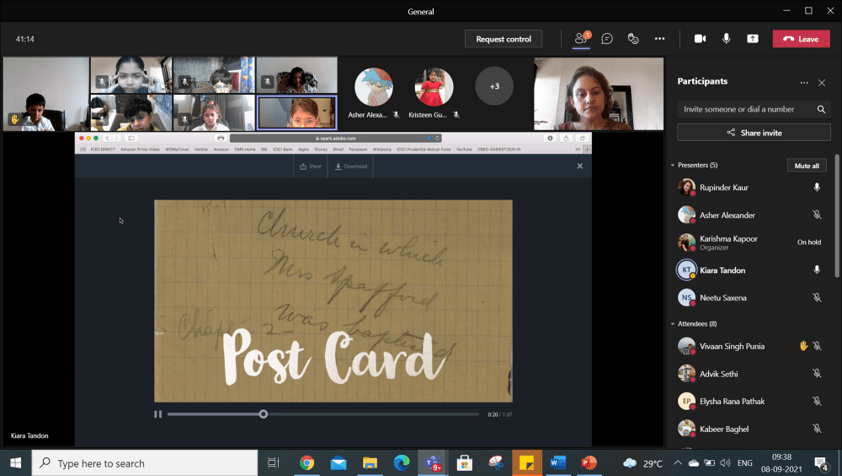Screen dimensions: 842x476
Task: Click the Request control button
Action: point(504,39)
